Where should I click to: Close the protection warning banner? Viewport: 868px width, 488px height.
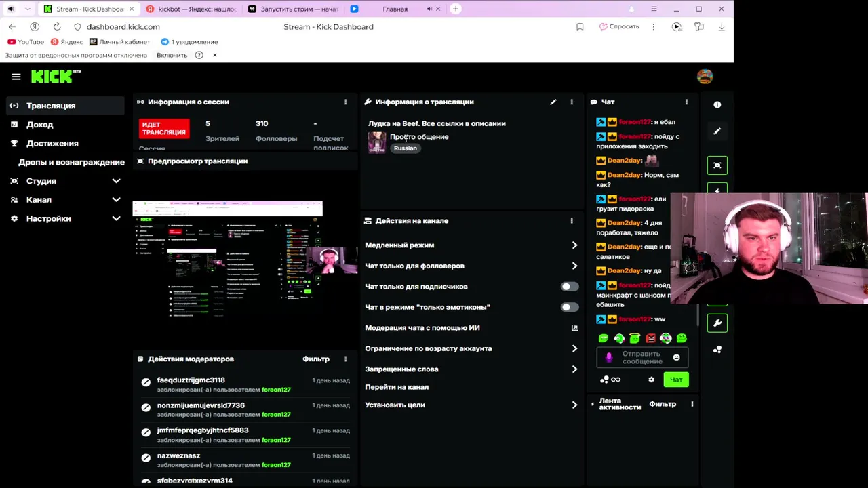click(x=215, y=55)
